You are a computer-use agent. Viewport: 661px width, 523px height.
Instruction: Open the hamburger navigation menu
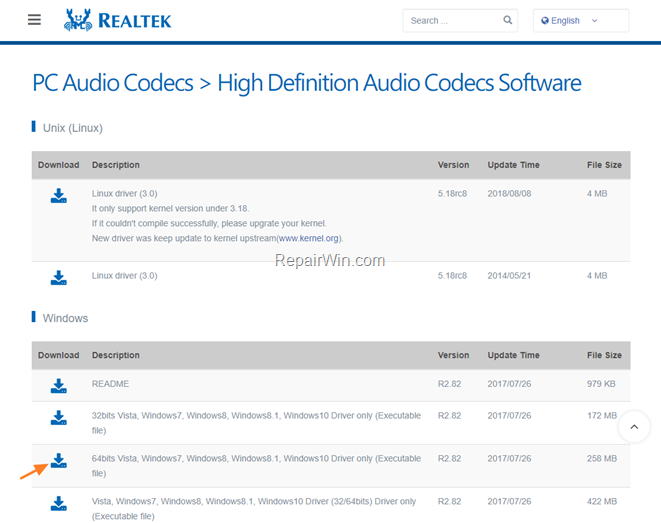pyautogui.click(x=34, y=20)
